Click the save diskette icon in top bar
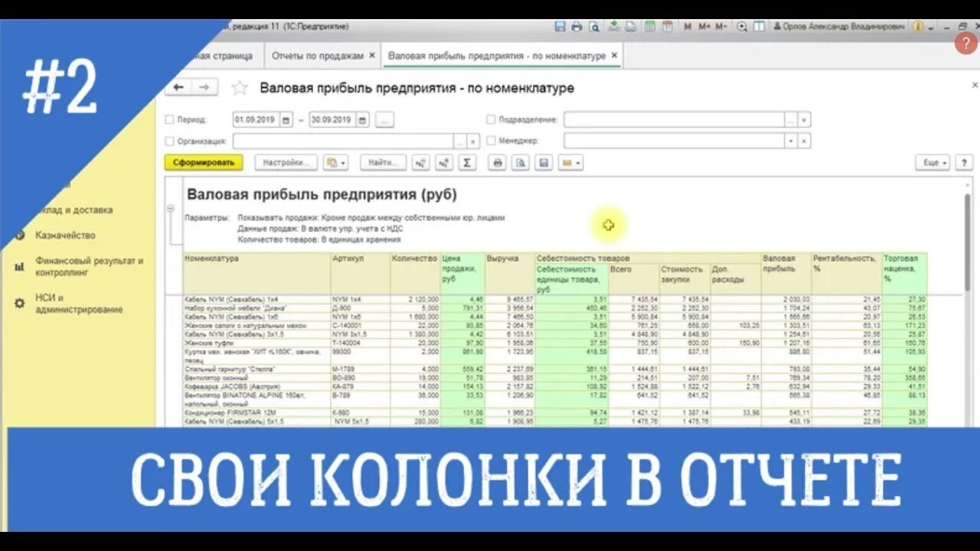The image size is (980, 551). click(x=560, y=26)
